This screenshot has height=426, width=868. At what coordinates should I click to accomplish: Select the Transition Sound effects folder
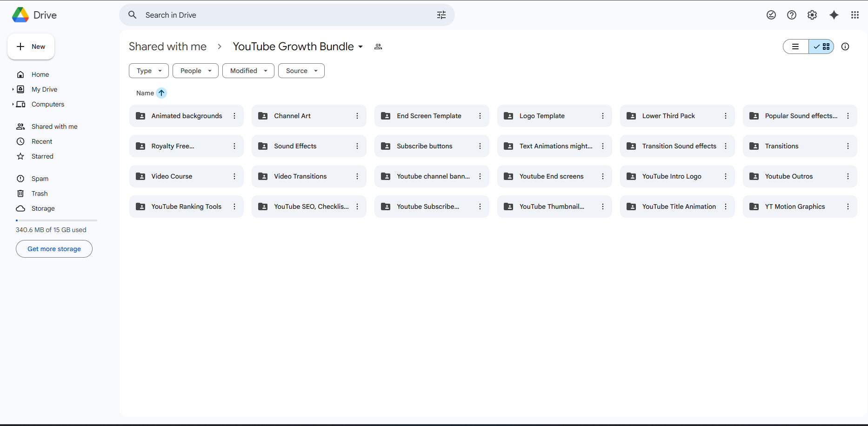click(677, 146)
